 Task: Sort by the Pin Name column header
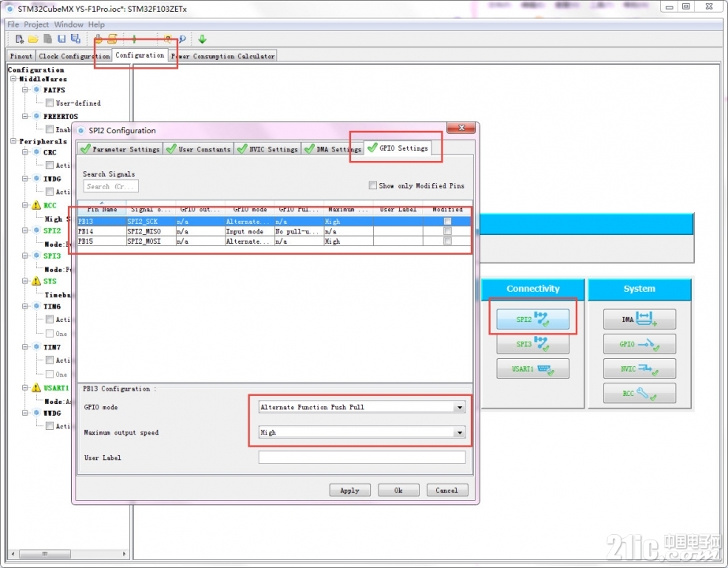coord(103,210)
